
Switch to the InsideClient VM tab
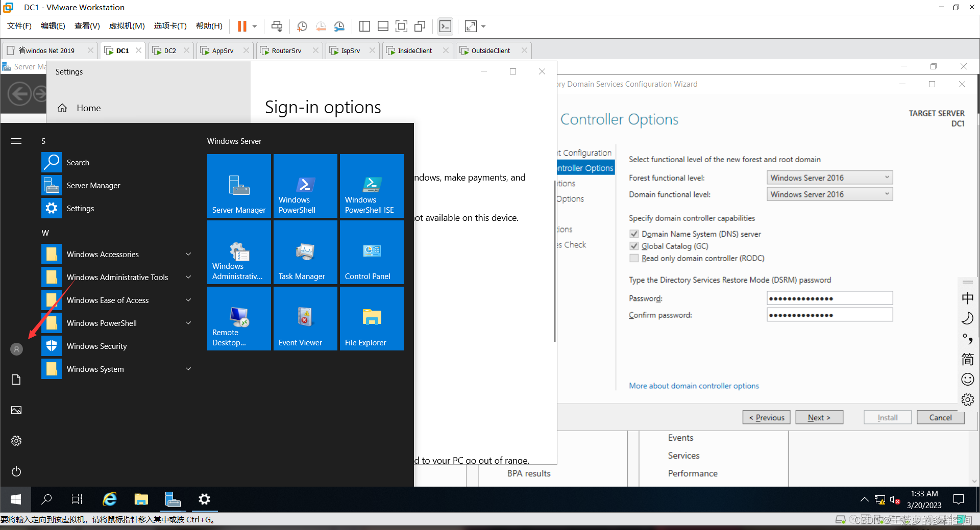click(x=417, y=51)
